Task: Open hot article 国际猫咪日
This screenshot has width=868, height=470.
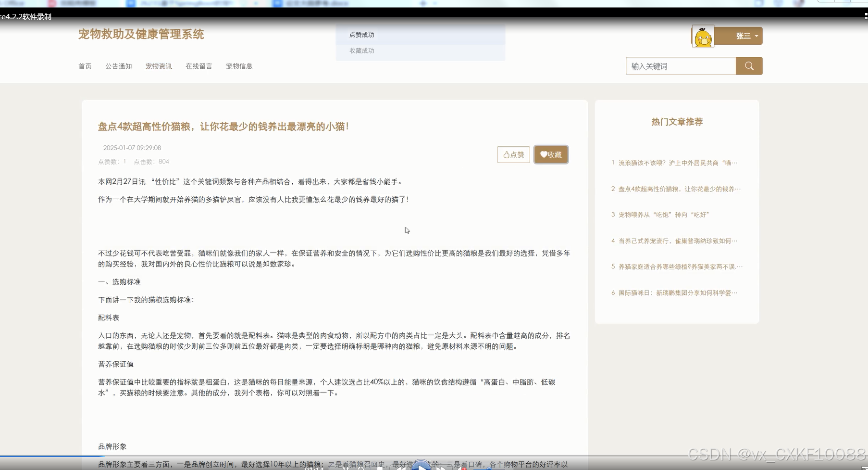Action: pos(677,292)
